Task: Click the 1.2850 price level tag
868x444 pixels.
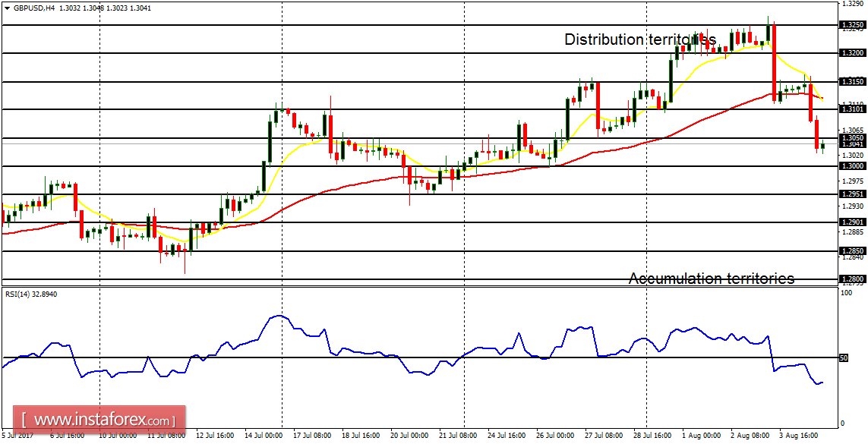Action: [853, 251]
